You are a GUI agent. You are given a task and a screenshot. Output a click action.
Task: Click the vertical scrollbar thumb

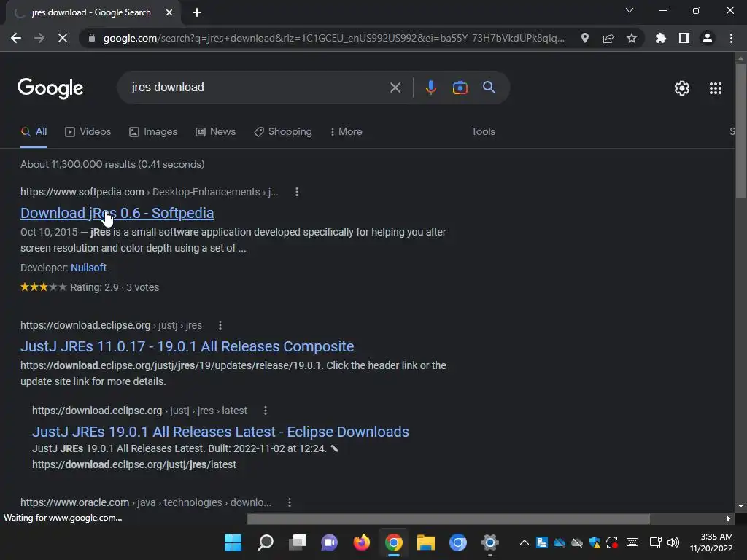tap(740, 131)
